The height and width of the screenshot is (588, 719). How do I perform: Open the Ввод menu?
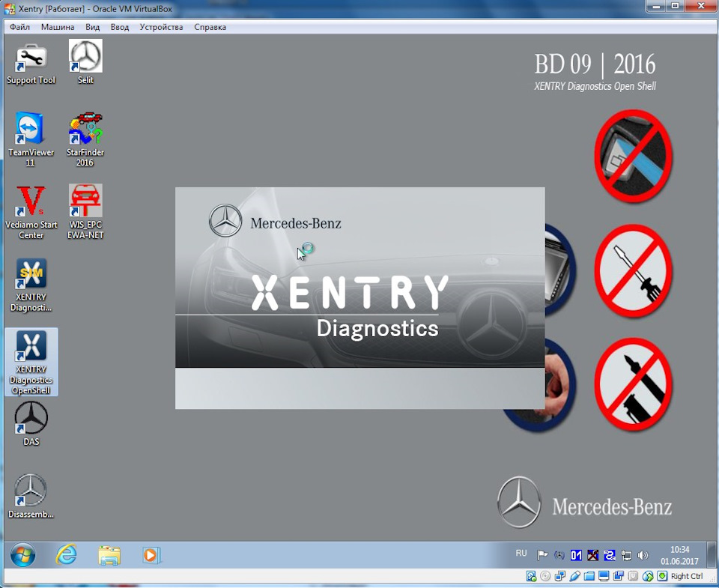pos(120,27)
